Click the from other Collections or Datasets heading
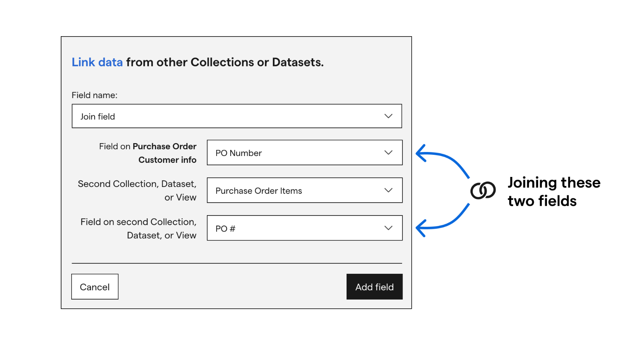 (x=225, y=62)
